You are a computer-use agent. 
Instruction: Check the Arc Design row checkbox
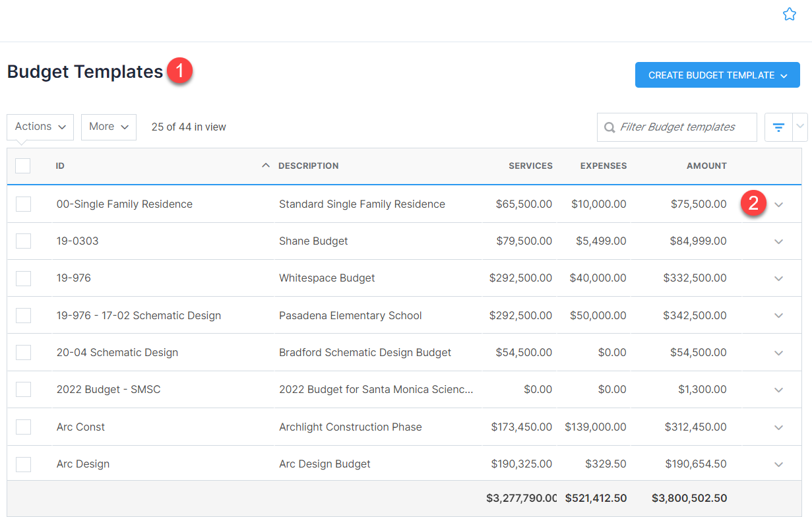23,464
